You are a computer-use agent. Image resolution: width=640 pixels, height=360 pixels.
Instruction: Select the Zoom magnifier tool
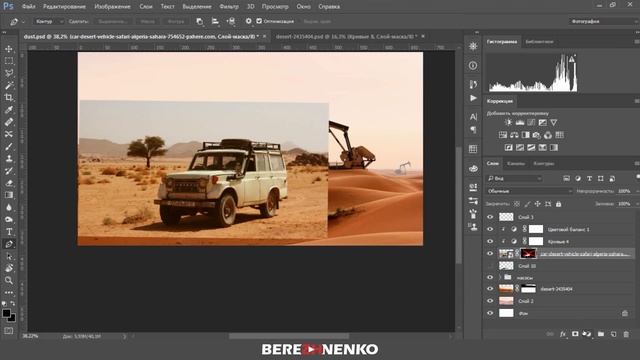[x=9, y=280]
